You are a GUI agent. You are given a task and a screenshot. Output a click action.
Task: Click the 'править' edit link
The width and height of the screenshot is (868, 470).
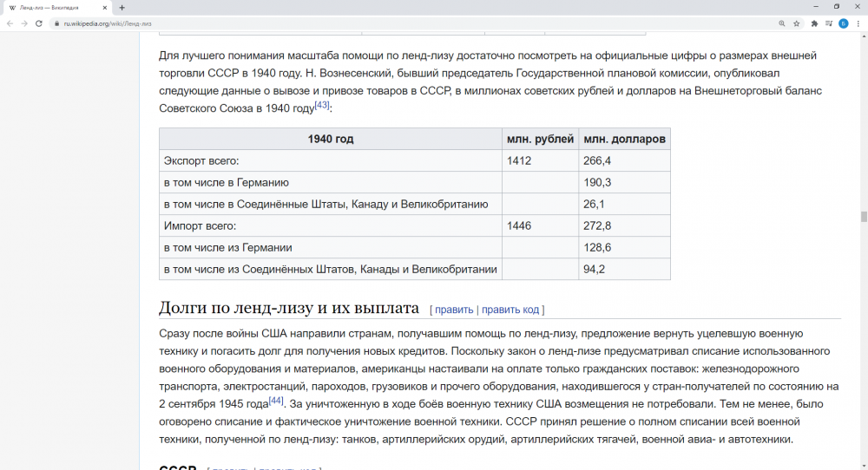coord(454,310)
